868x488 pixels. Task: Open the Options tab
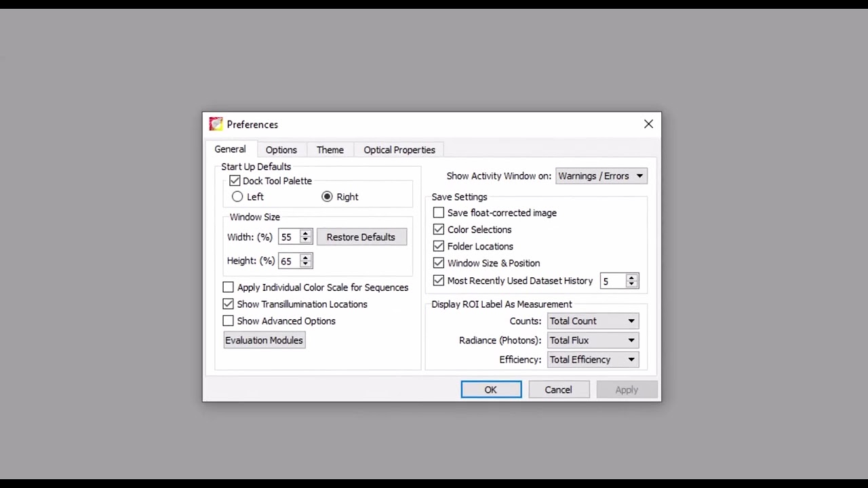pyautogui.click(x=281, y=150)
